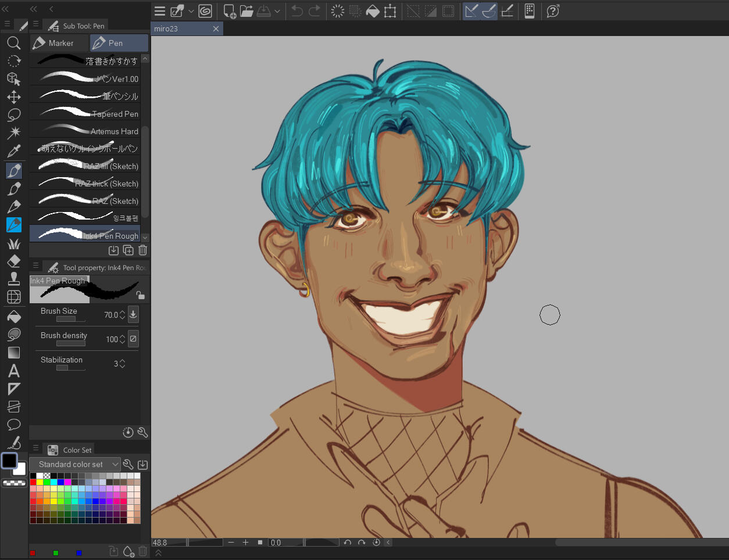Click sub tool list scroll-down arrow
Viewport: 729px width, 560px height.
[145, 238]
